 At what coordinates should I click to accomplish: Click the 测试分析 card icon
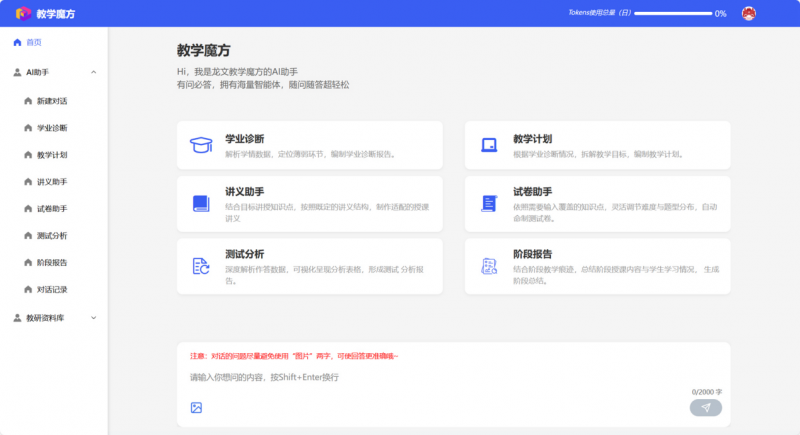(x=201, y=266)
